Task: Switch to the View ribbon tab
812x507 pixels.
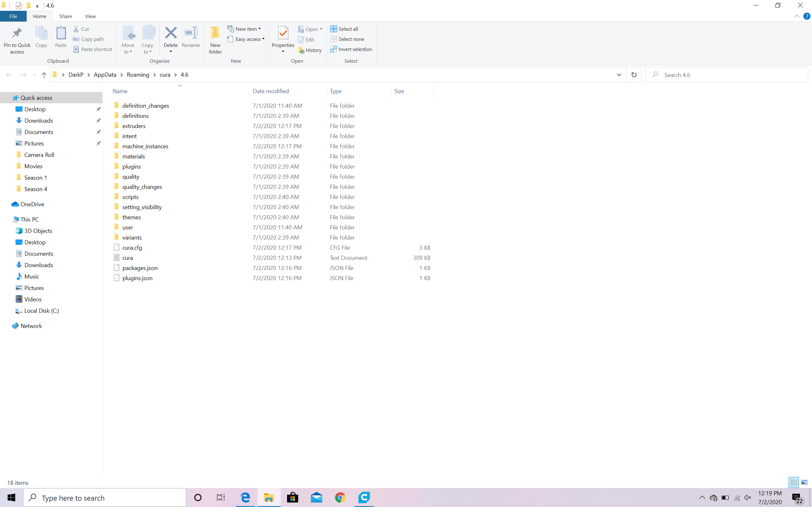Action: 90,16
